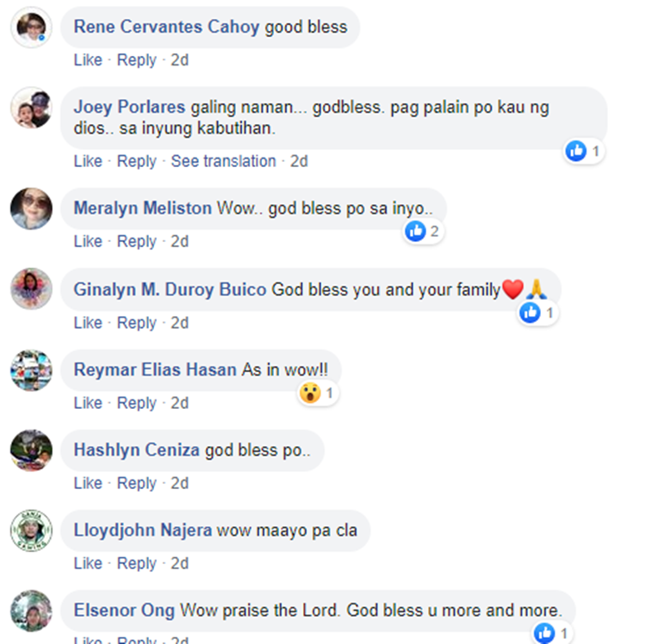
Task: Reply to Meralyn Meliston's comment
Action: click(137, 241)
